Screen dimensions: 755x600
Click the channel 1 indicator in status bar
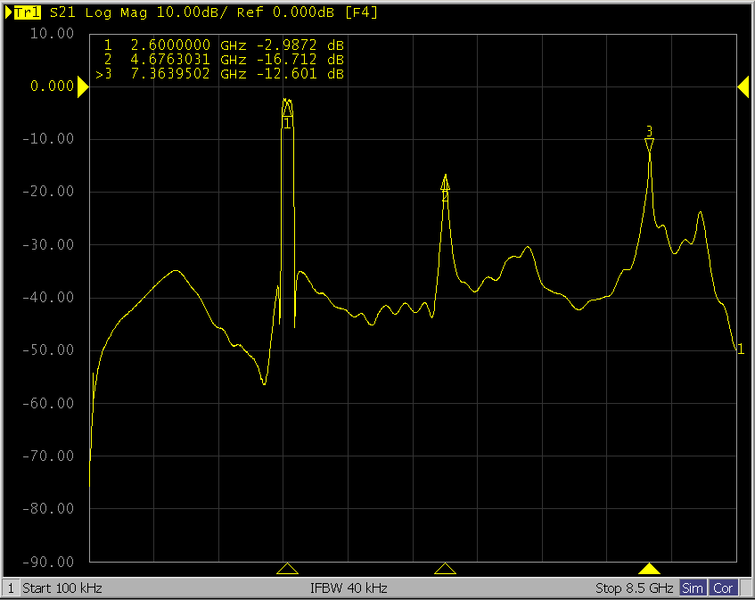[x=11, y=588]
